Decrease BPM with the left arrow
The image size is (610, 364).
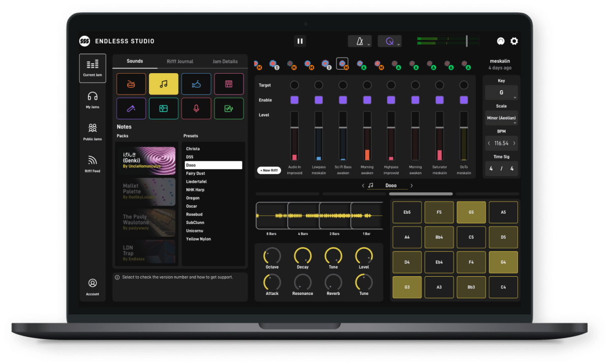[489, 143]
